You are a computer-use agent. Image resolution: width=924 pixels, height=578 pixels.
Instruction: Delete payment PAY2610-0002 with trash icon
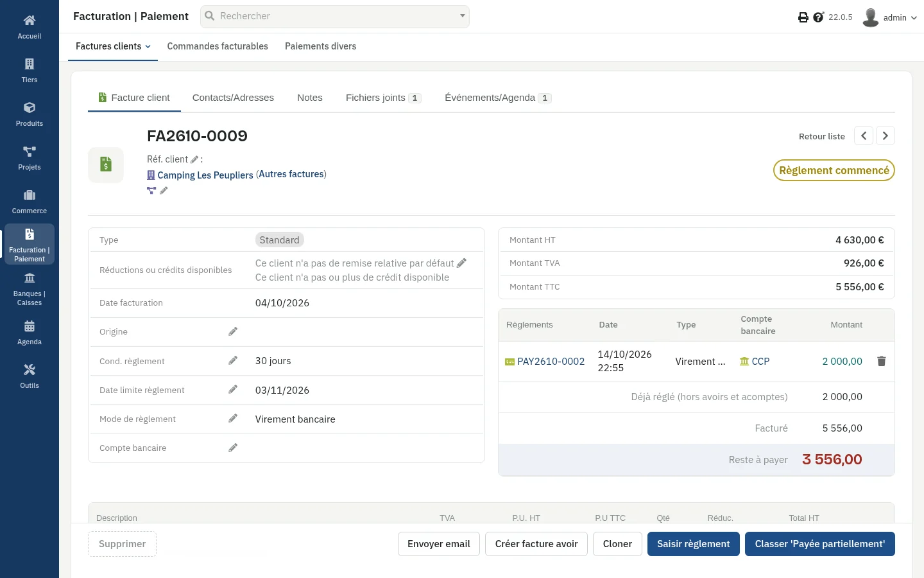(x=882, y=362)
